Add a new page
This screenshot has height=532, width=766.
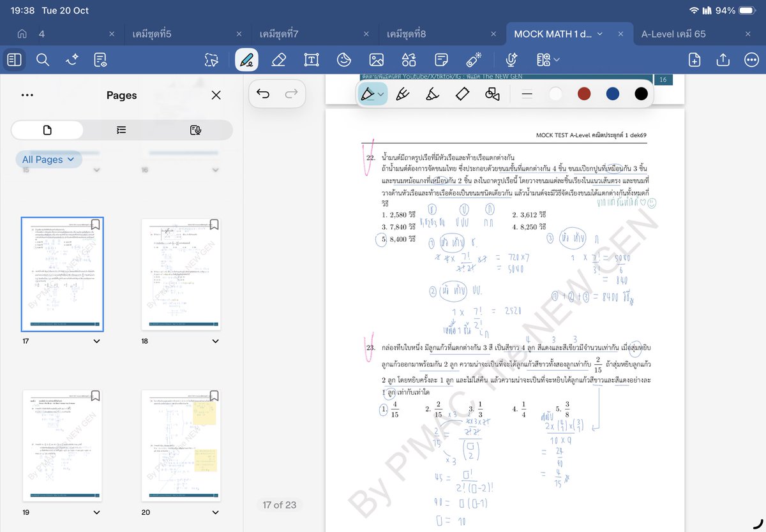click(695, 60)
